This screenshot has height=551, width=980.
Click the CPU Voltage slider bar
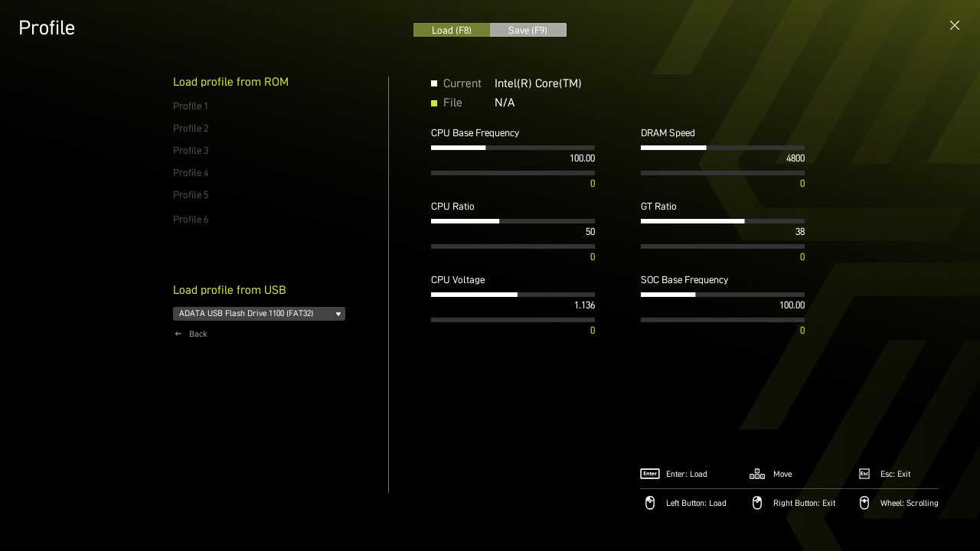coord(512,295)
